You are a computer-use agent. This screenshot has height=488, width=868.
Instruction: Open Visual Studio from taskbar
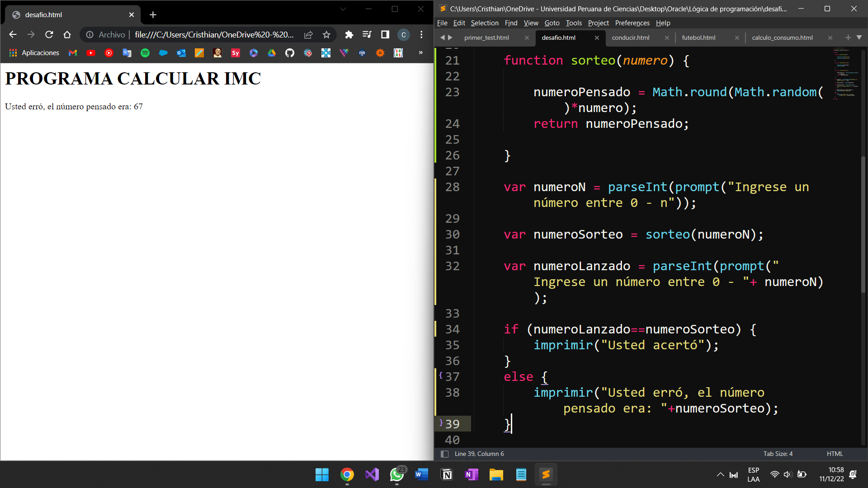372,474
